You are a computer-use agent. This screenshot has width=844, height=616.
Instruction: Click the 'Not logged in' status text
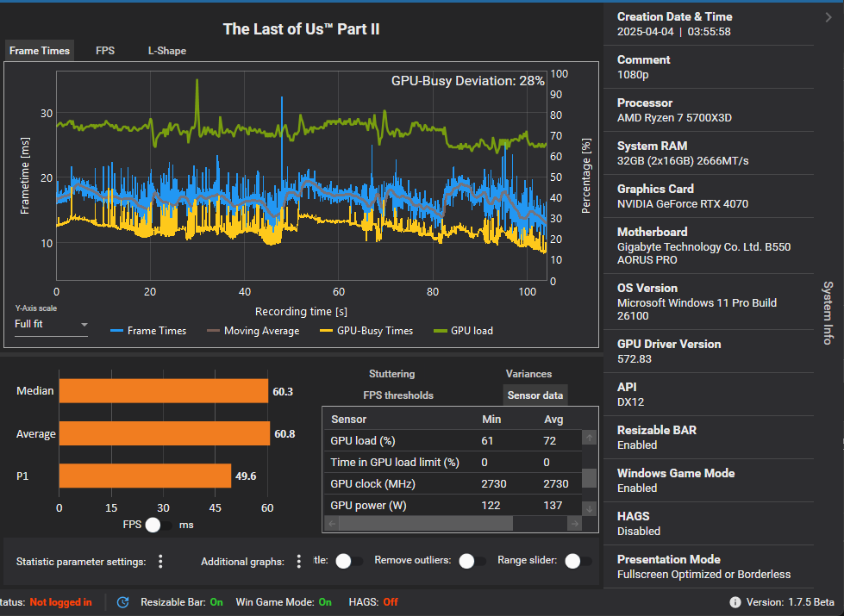(x=60, y=602)
